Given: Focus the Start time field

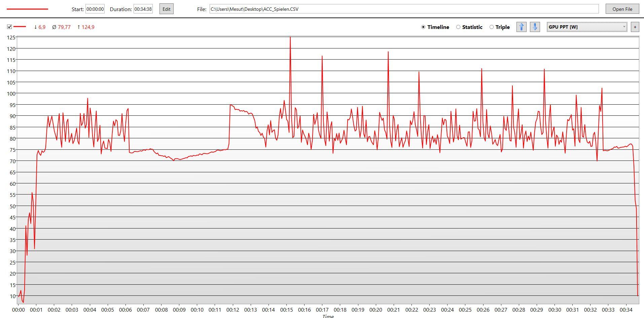Looking at the screenshot, I should 95,9.
